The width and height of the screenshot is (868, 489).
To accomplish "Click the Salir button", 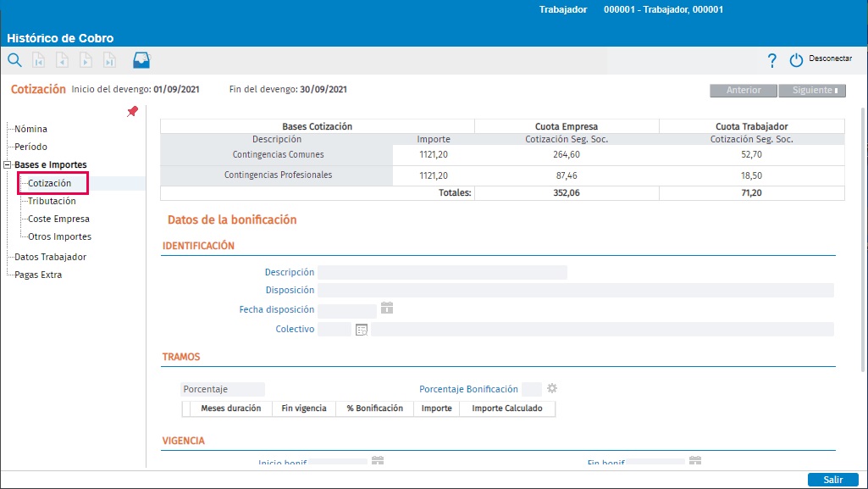I will 832,480.
